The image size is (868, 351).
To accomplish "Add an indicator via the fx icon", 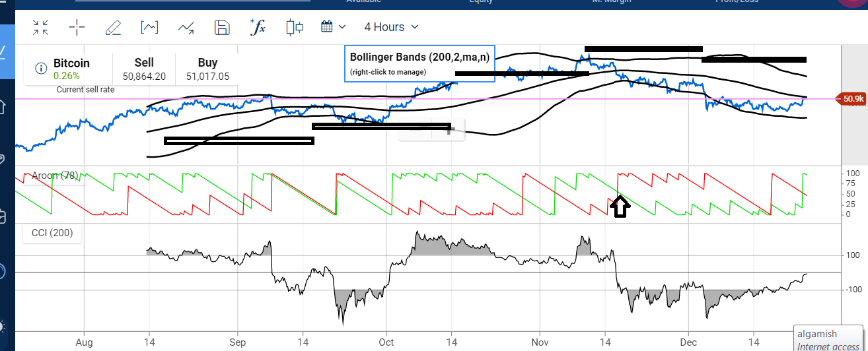I will coord(258,26).
